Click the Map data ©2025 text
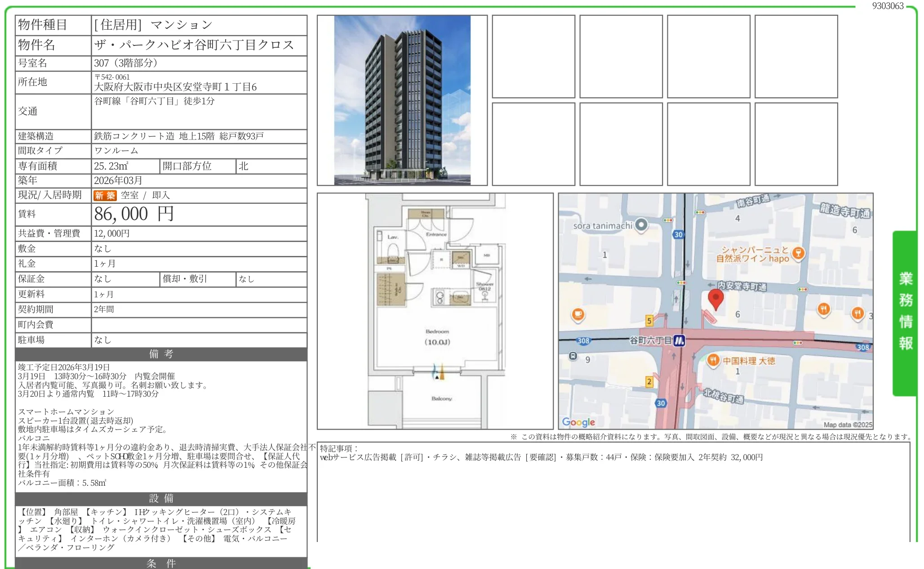The width and height of the screenshot is (924, 569). click(847, 425)
